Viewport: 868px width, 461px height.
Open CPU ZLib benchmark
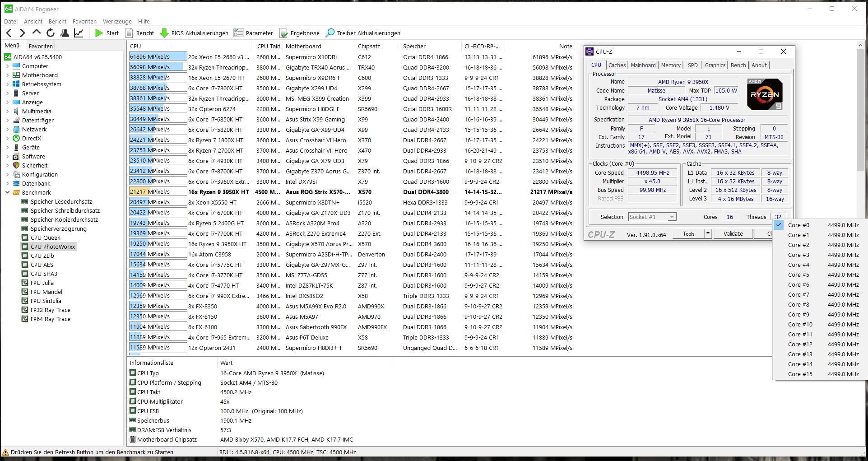click(x=42, y=256)
